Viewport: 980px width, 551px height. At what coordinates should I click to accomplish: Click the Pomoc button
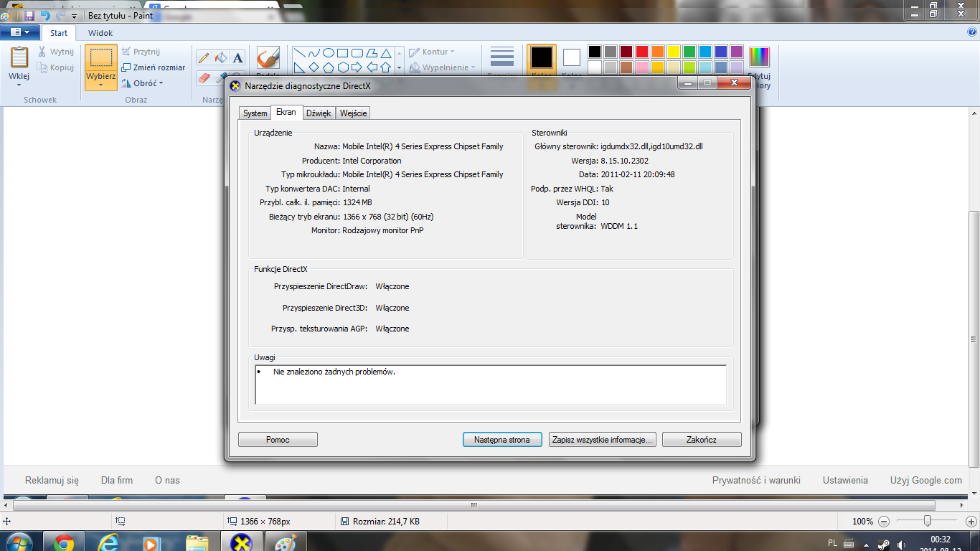coord(278,440)
